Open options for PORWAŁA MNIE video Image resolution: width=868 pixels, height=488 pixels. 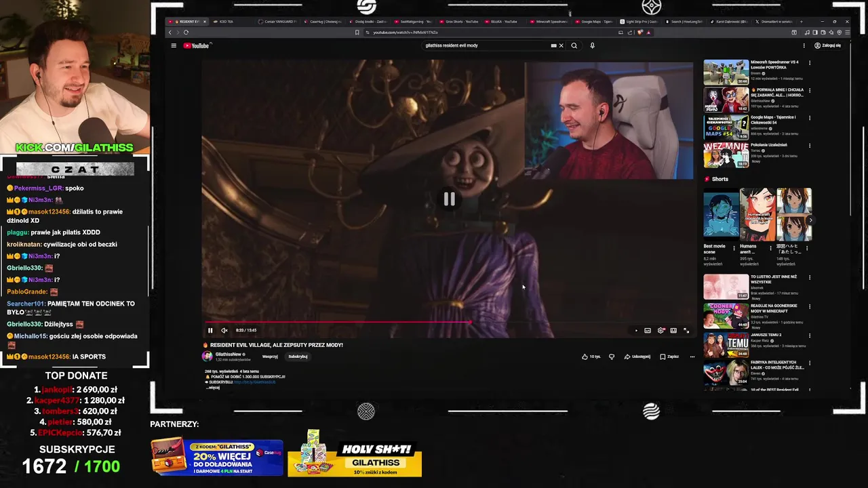coord(809,90)
